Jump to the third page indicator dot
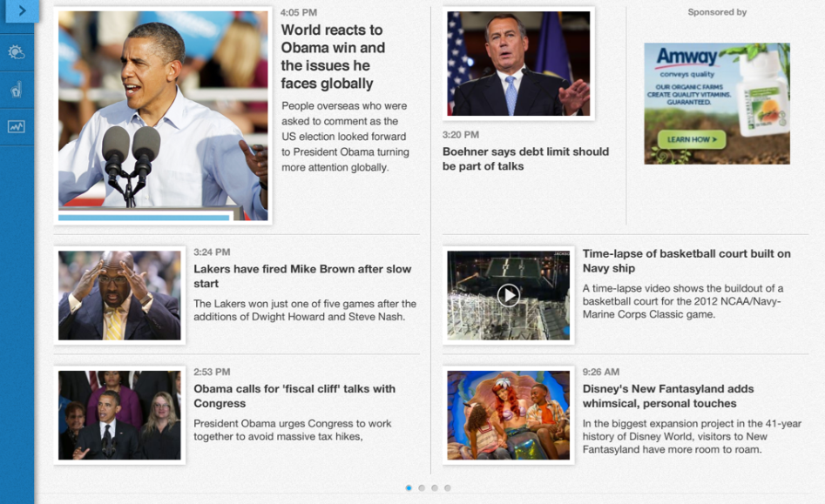This screenshot has width=825, height=504. [x=435, y=488]
